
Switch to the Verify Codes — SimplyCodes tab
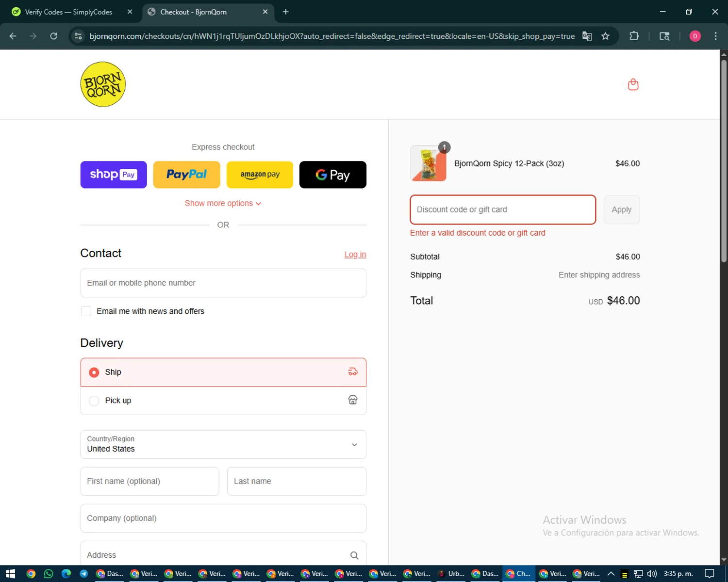[71, 12]
